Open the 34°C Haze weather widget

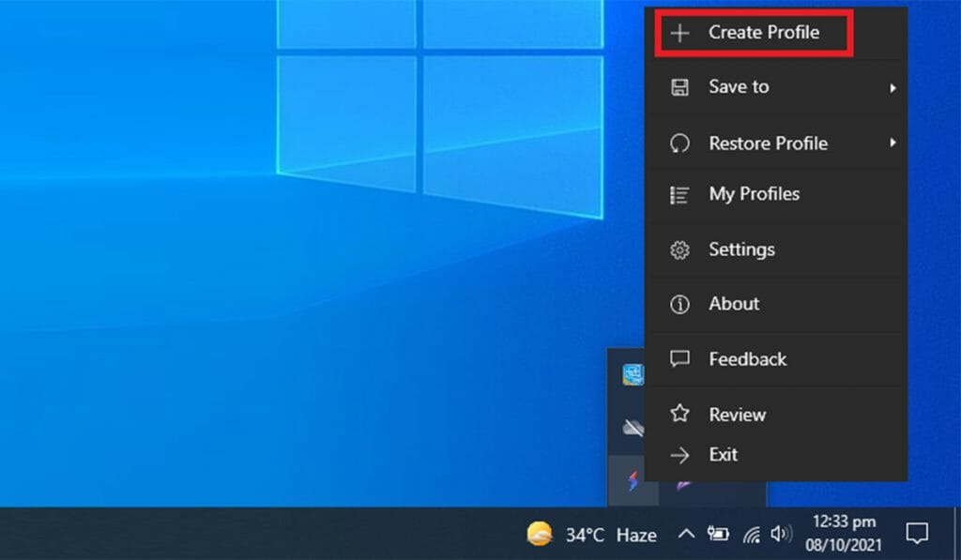(591, 535)
